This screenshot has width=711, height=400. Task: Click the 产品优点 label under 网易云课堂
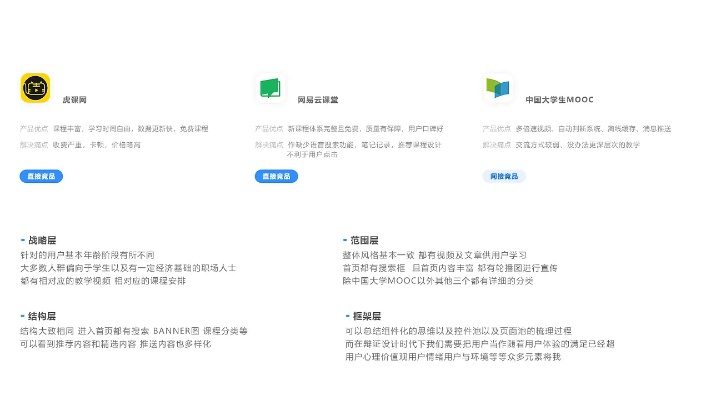click(x=269, y=128)
